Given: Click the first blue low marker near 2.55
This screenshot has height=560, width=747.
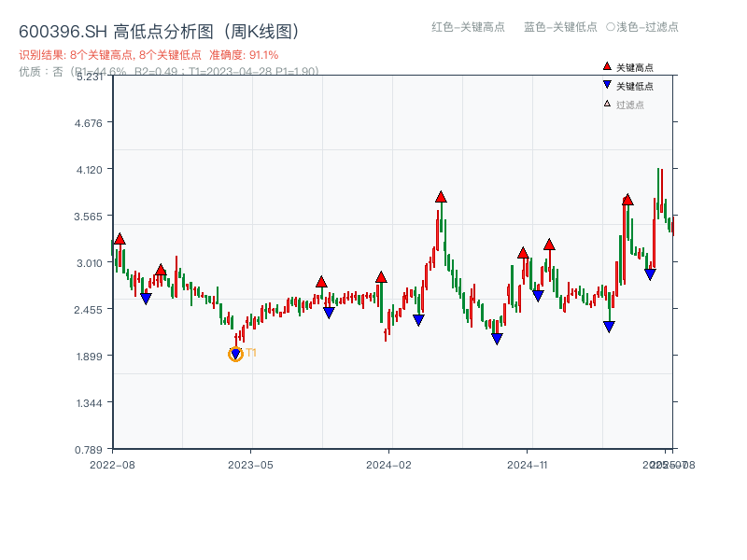Looking at the screenshot, I should 146,299.
